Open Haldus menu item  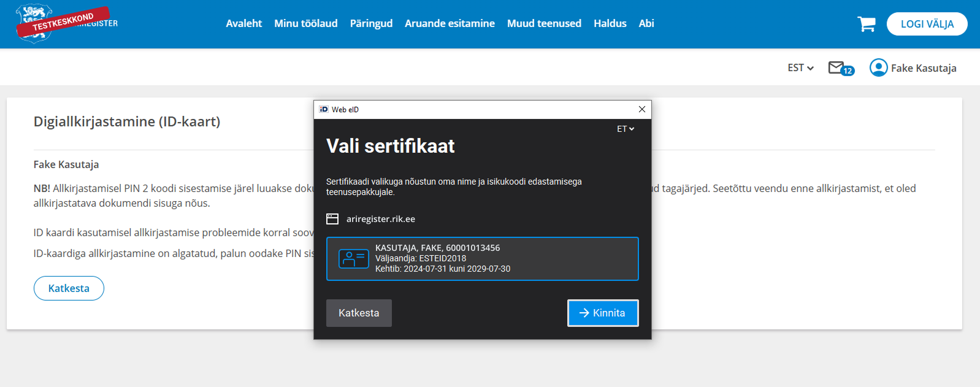click(610, 23)
